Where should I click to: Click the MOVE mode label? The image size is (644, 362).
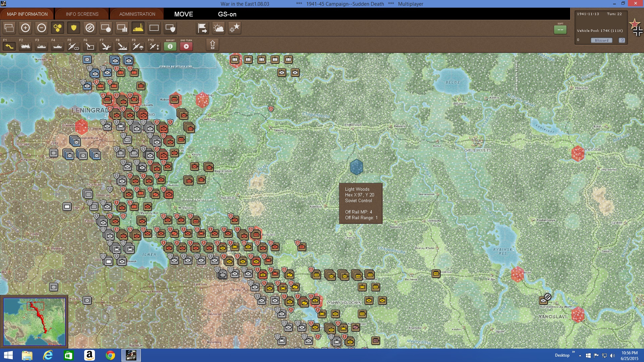pos(183,14)
